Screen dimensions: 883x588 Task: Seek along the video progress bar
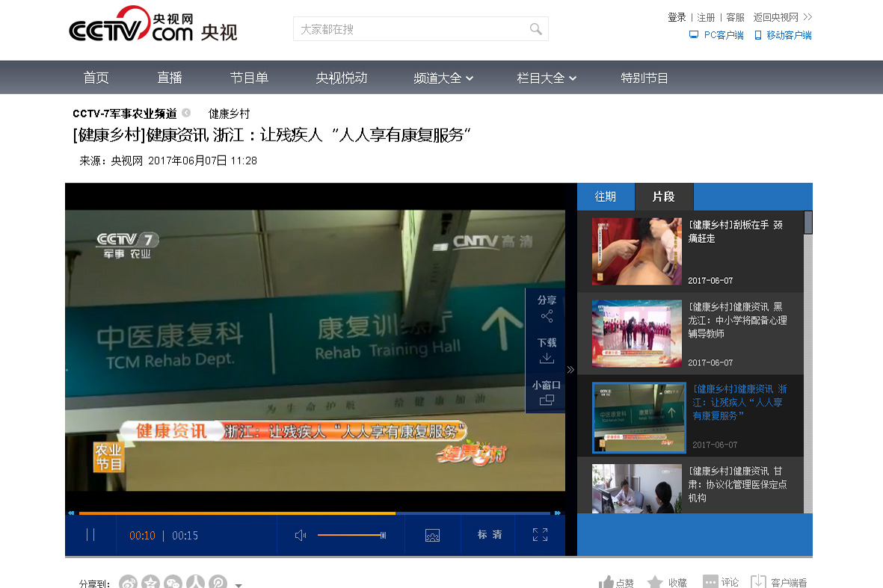(x=314, y=513)
